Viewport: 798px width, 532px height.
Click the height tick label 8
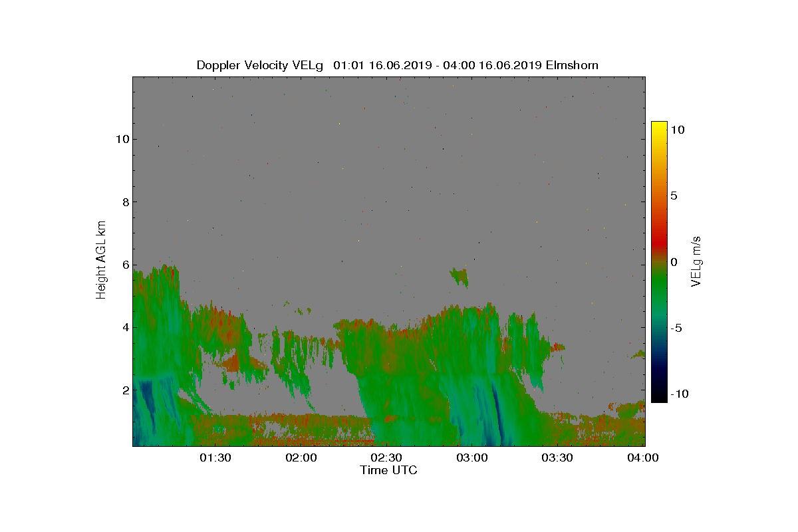pos(124,201)
